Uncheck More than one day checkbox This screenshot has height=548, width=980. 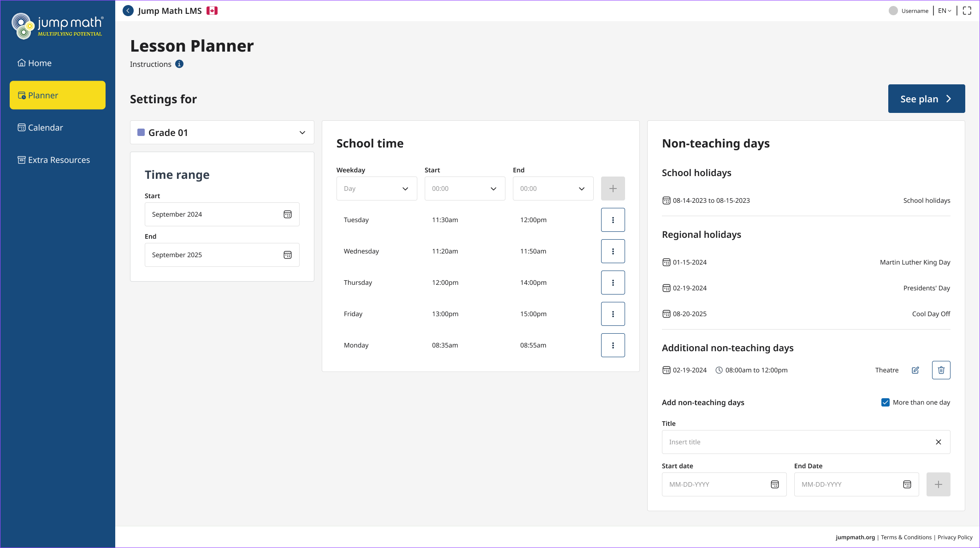click(x=885, y=402)
